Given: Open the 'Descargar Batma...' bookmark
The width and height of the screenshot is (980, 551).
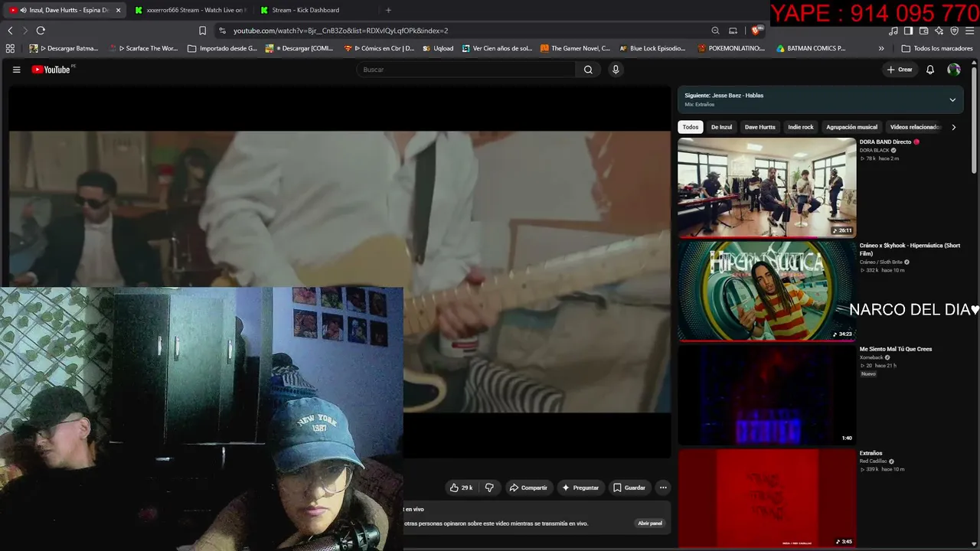Looking at the screenshot, I should (x=64, y=48).
